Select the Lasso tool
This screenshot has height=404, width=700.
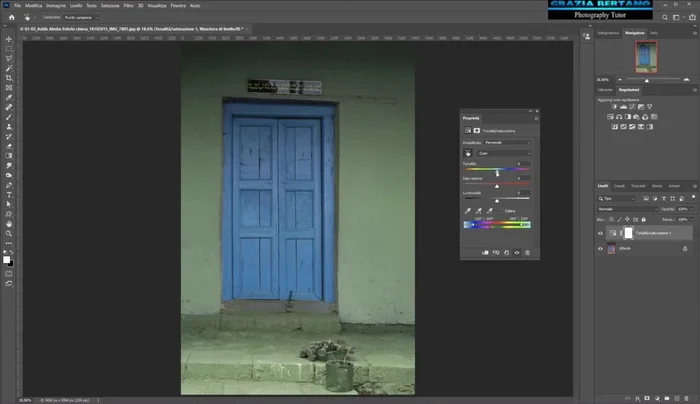[8, 58]
